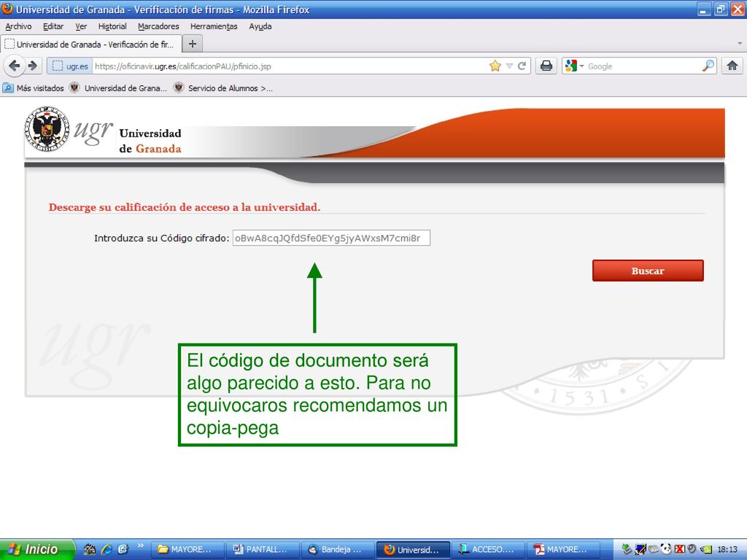The image size is (747, 560).
Task: Open the Archivo menu
Action: pyautogui.click(x=18, y=27)
